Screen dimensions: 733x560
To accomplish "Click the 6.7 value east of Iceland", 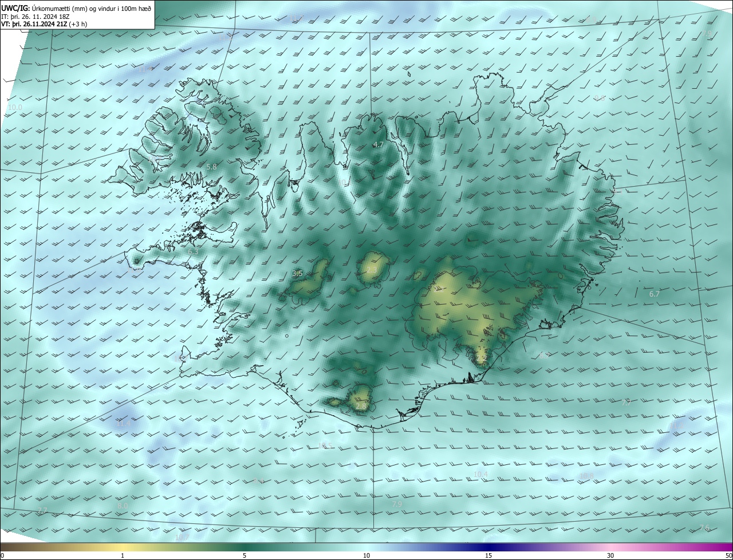I will [x=655, y=294].
